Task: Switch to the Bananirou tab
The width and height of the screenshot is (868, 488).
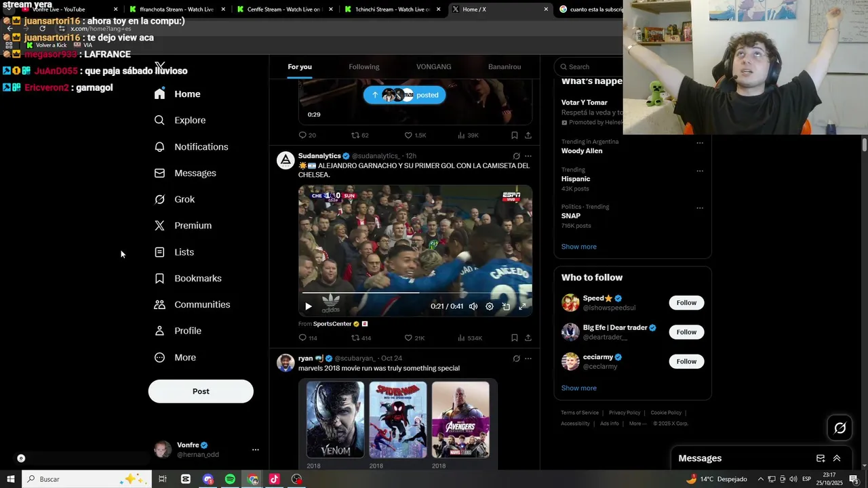Action: pyautogui.click(x=505, y=66)
